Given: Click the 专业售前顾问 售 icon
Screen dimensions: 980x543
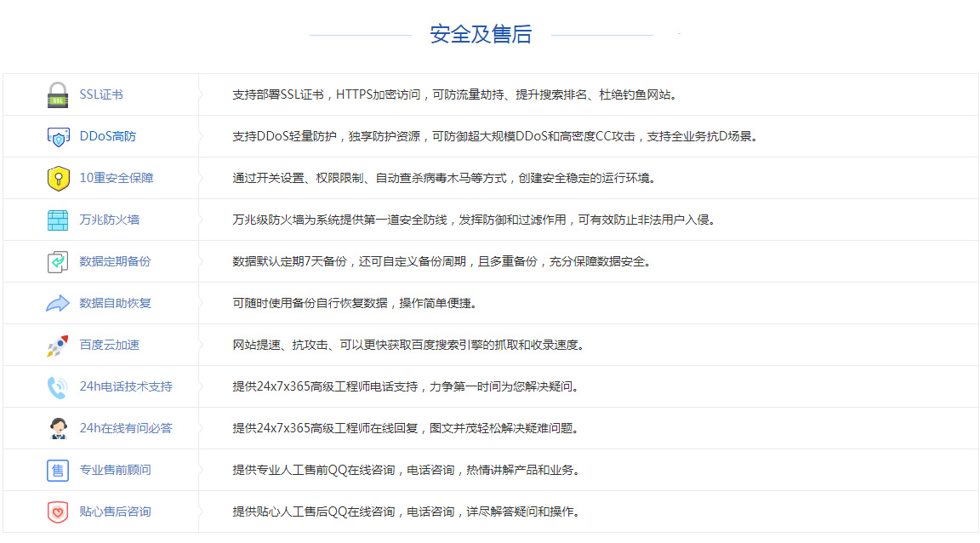Looking at the screenshot, I should [58, 470].
